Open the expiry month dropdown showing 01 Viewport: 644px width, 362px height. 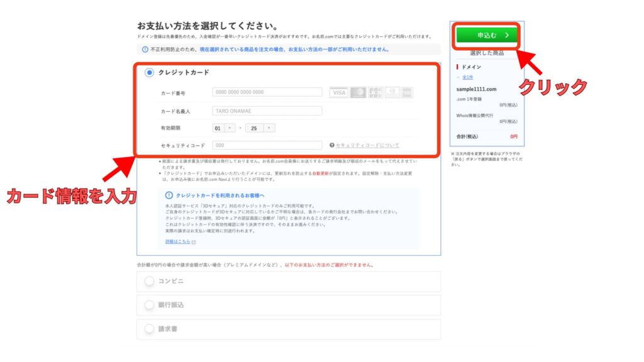tap(224, 128)
